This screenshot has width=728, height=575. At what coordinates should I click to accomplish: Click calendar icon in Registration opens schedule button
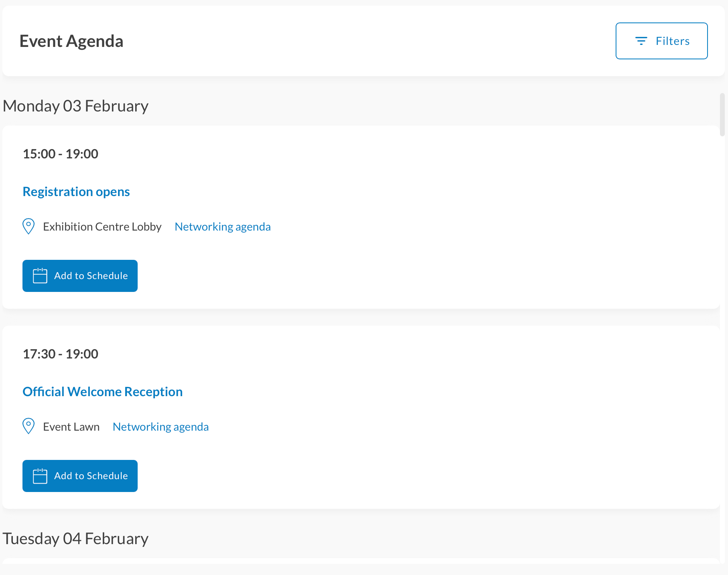click(40, 276)
